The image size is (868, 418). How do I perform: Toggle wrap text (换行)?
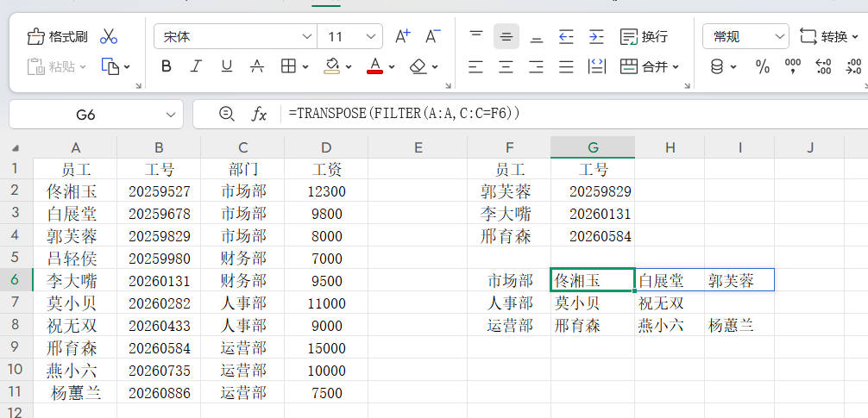coord(644,36)
